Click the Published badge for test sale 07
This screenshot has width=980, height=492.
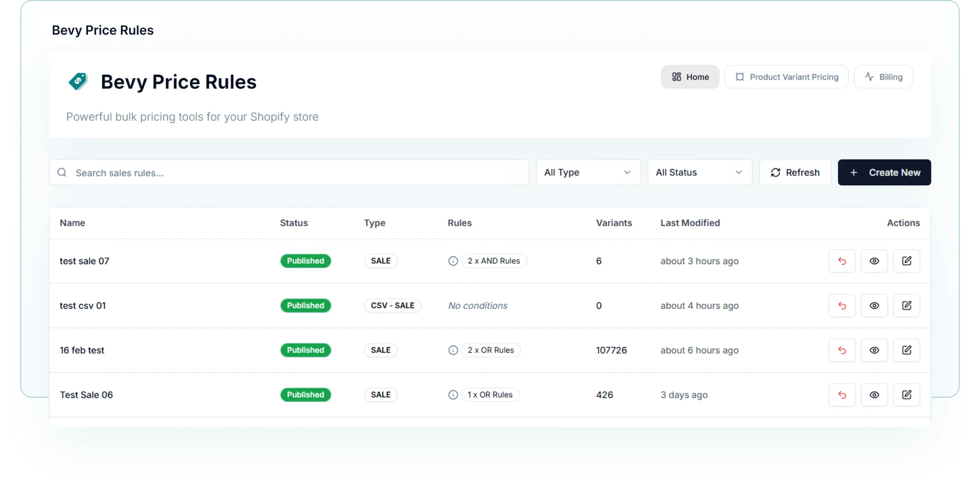point(305,261)
